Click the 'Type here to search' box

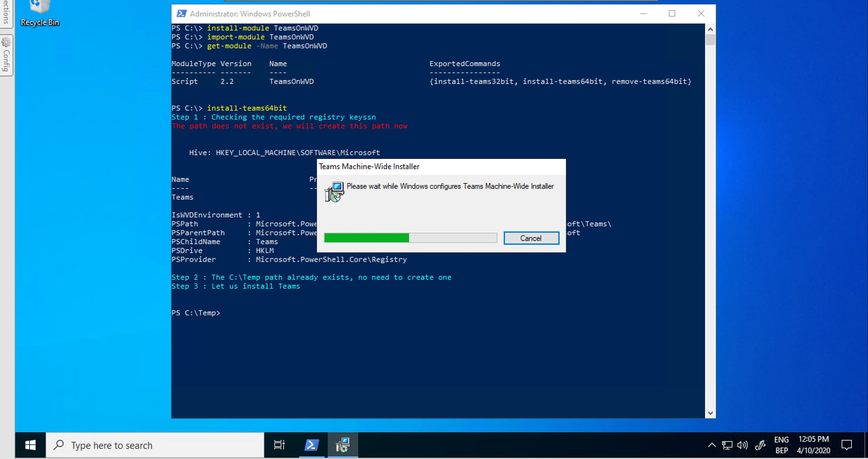point(155,445)
